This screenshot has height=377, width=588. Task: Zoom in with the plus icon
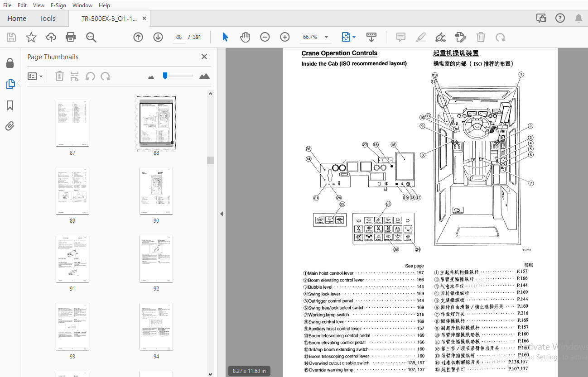(x=285, y=37)
